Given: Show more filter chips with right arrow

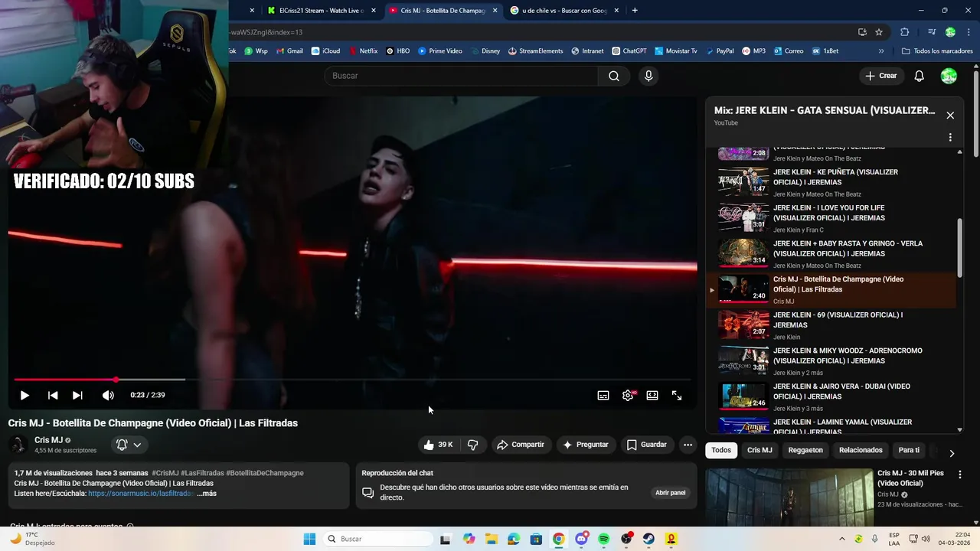Looking at the screenshot, I should tap(952, 453).
